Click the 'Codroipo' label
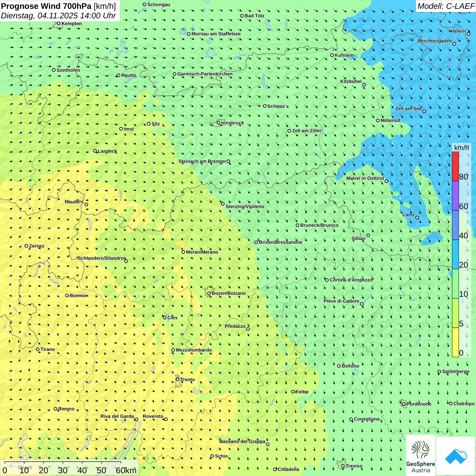Screen dimensions: 476x476 [x=464, y=404]
